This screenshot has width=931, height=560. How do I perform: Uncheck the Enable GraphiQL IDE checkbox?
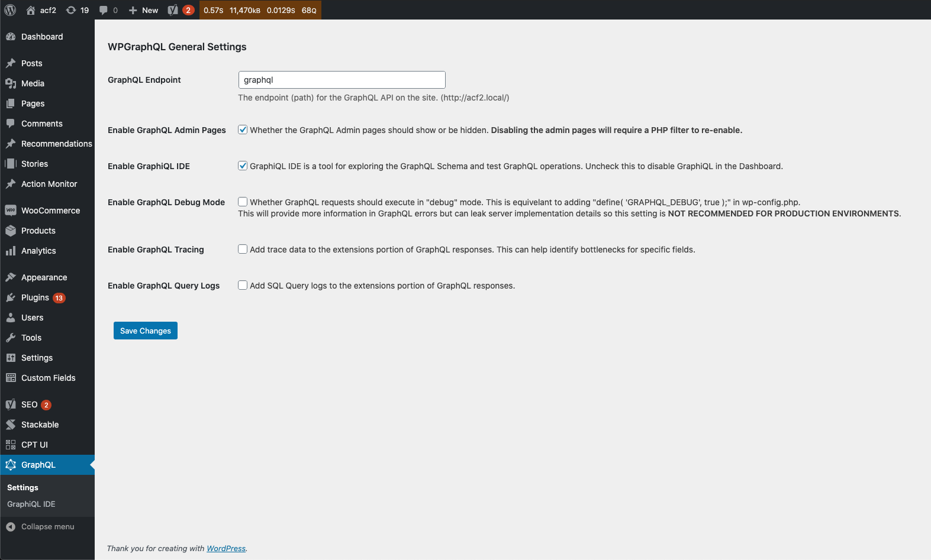(x=243, y=166)
